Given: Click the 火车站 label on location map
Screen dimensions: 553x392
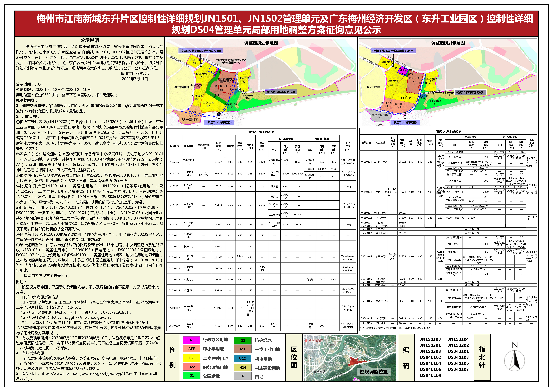Looking at the screenshot, I should (x=319, y=372).
